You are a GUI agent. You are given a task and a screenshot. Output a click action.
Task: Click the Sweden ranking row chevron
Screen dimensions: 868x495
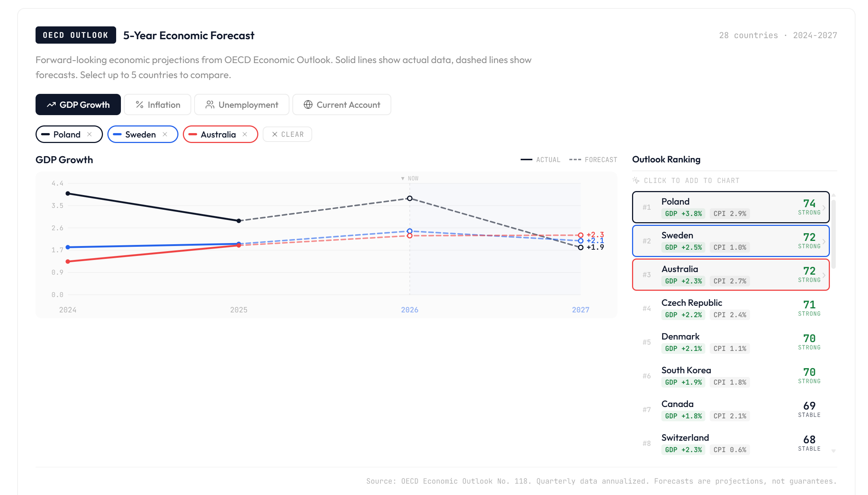824,241
